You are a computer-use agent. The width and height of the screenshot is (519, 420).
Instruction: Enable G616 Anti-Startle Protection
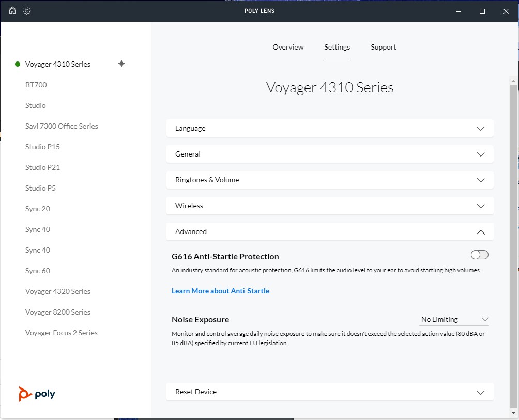(x=479, y=254)
